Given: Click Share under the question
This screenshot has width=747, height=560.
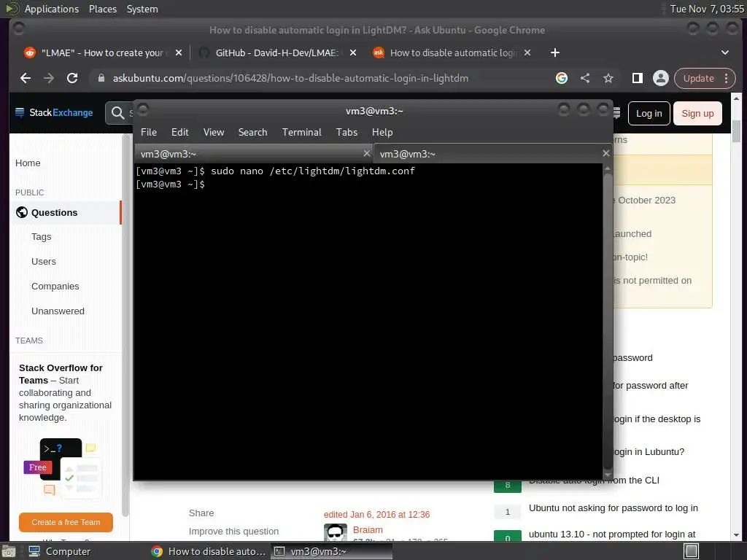Looking at the screenshot, I should (x=201, y=513).
